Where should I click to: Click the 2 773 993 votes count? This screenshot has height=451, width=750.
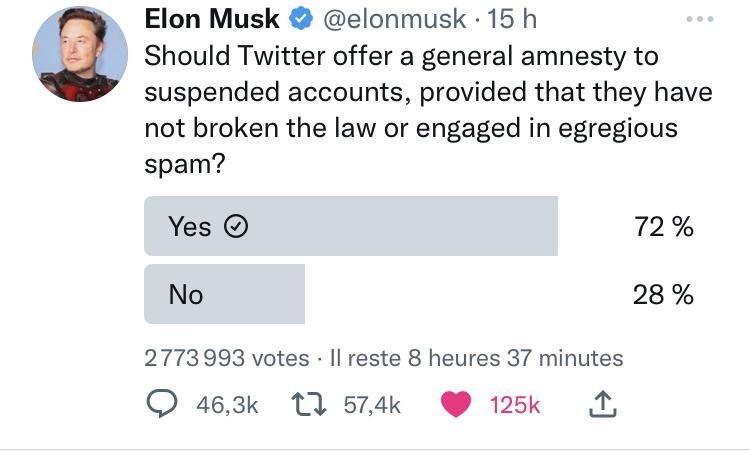tap(227, 358)
